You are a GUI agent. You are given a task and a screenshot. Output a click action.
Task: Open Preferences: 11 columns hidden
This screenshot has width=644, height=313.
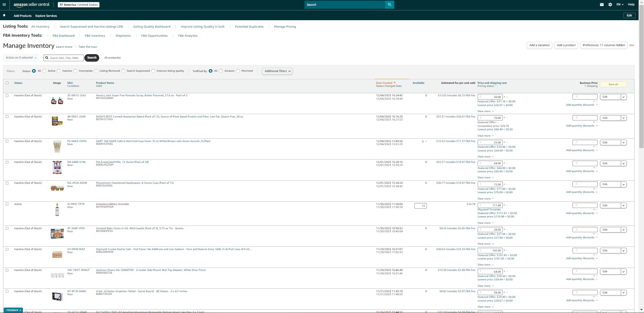point(604,45)
